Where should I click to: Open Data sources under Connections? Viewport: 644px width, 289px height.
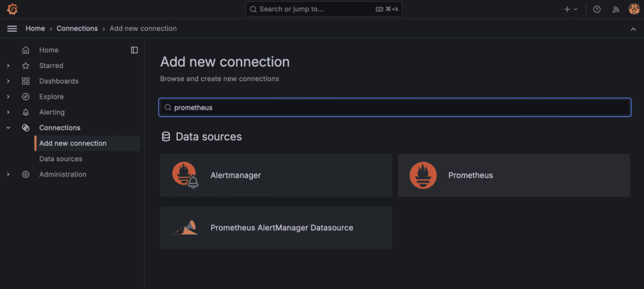coord(61,159)
